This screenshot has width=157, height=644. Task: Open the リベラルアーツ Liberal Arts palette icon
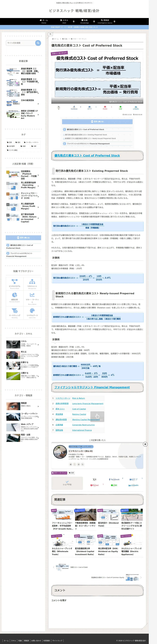tap(32, 313)
